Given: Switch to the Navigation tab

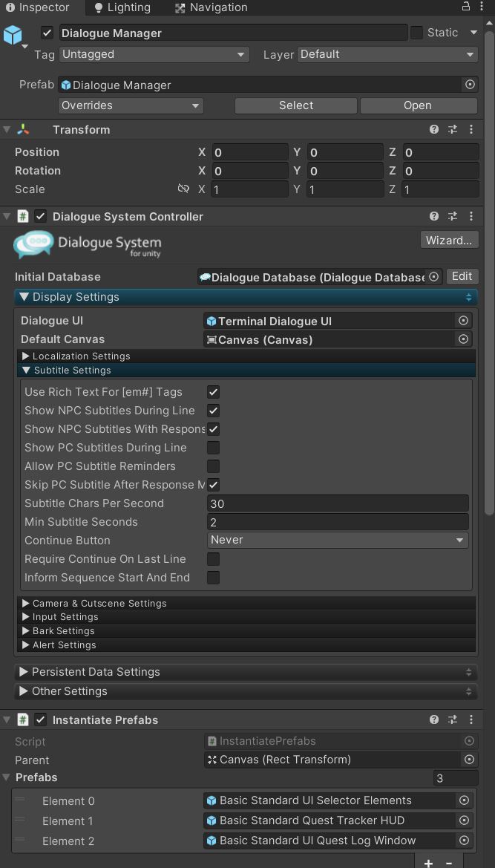Looking at the screenshot, I should click(212, 7).
